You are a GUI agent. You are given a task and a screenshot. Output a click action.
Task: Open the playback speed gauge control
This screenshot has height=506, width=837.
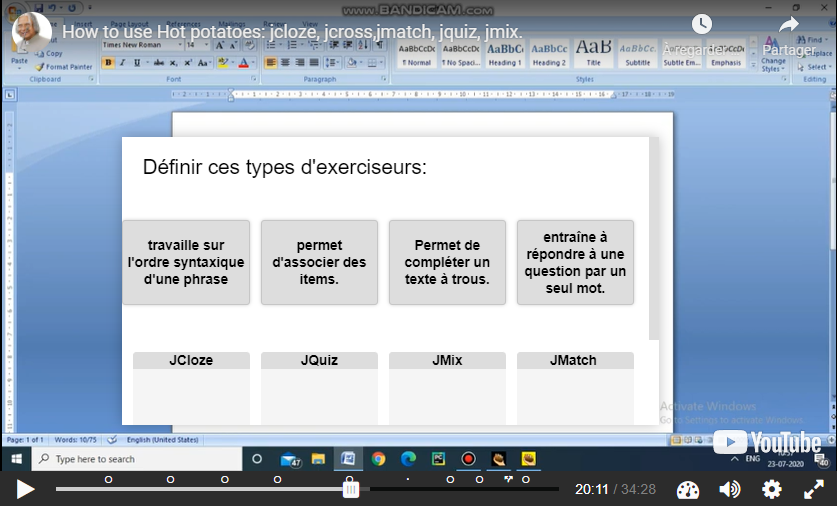(688, 489)
